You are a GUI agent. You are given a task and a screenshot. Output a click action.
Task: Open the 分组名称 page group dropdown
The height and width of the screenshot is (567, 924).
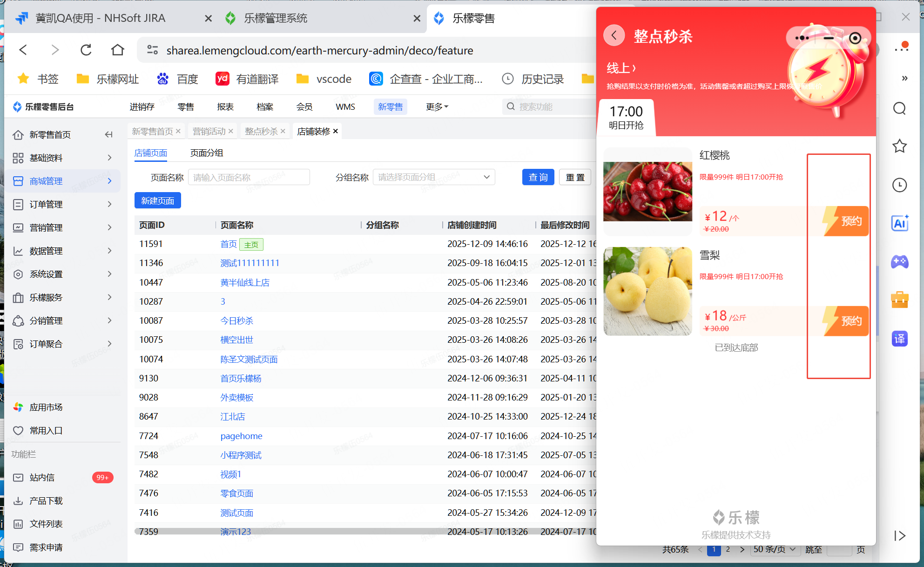coord(433,177)
